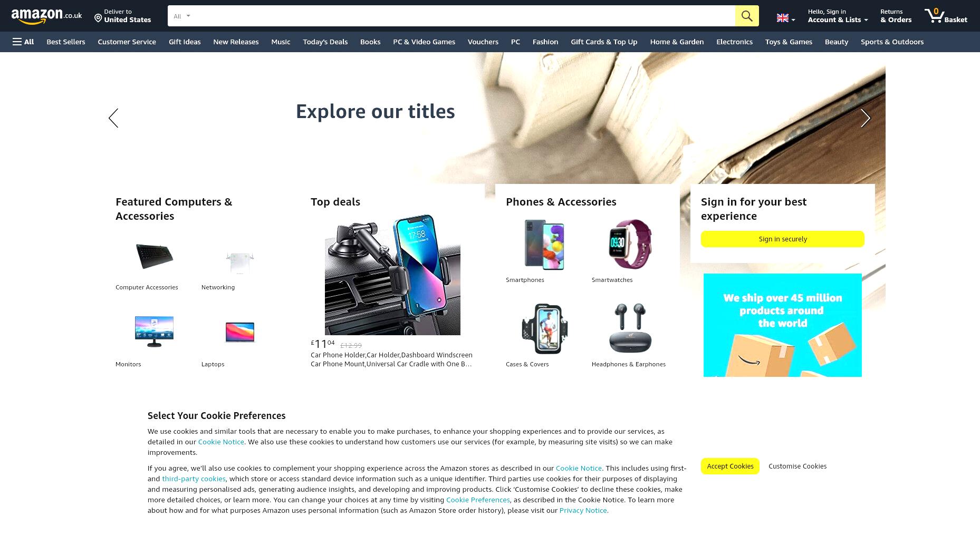Expand the All search category dropdown
This screenshot has width=980, height=555.
pos(181,16)
